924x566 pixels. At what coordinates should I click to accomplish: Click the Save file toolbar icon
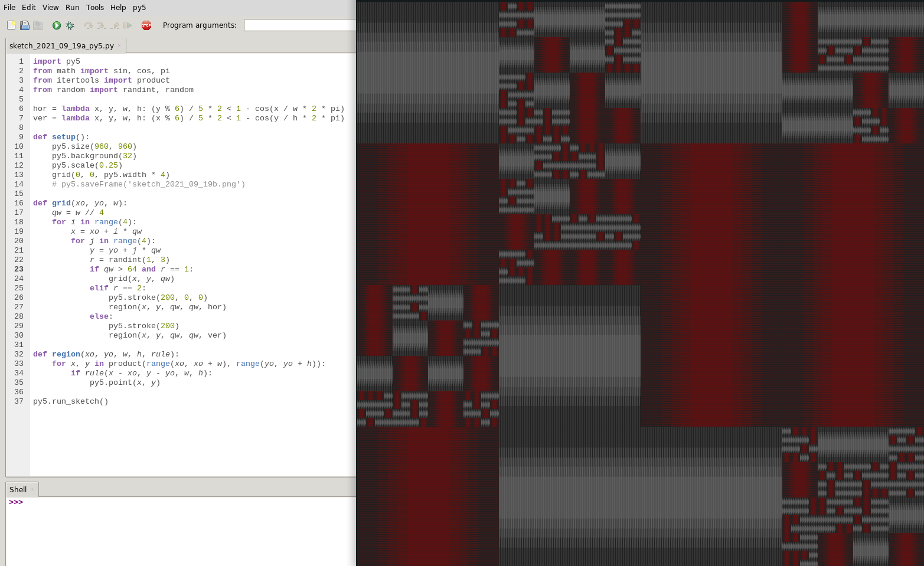38,25
